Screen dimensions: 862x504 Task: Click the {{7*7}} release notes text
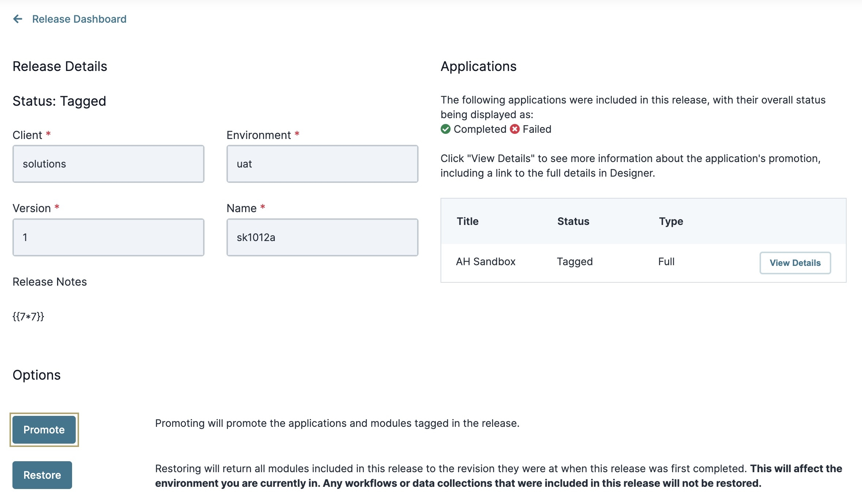coord(28,316)
